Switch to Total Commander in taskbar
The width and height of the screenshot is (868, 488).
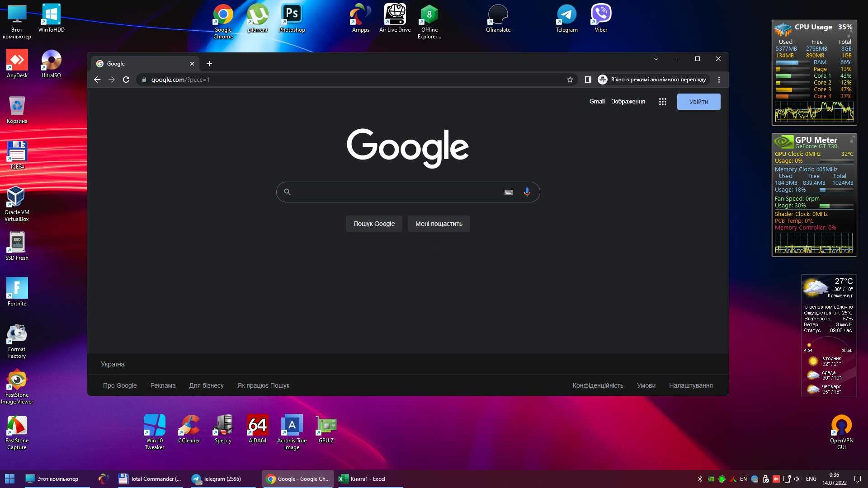(150, 479)
